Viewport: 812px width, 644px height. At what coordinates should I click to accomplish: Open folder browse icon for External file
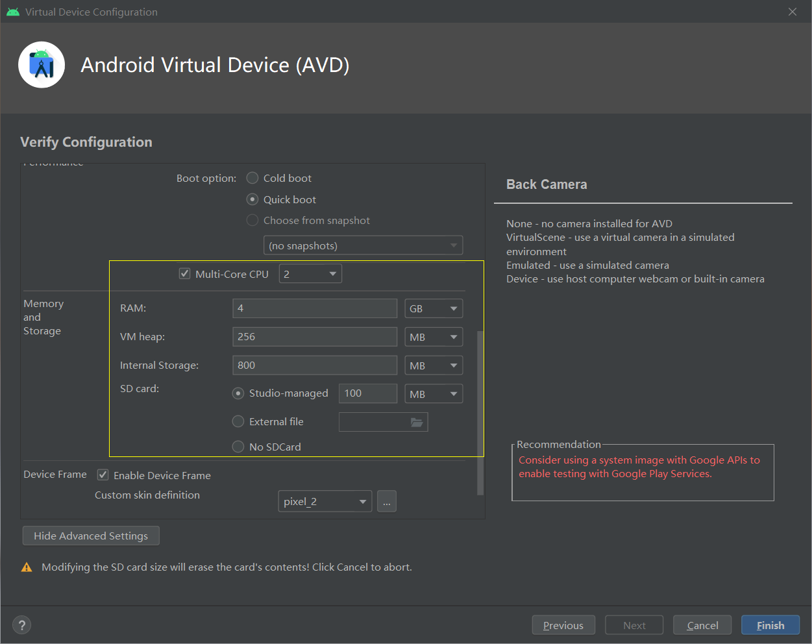click(x=417, y=422)
